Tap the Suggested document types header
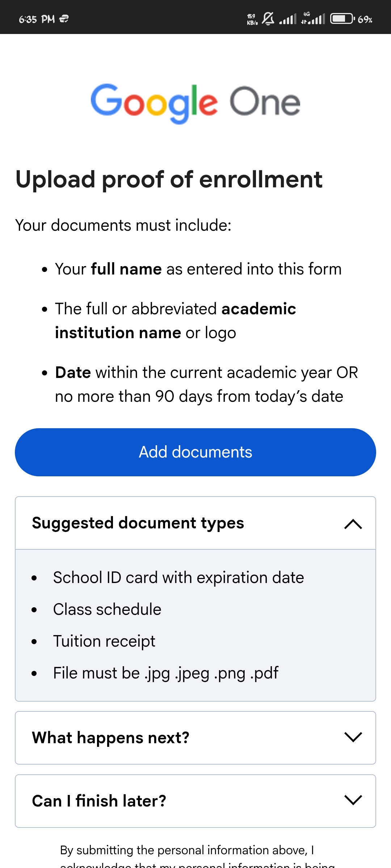391x868 pixels. point(138,523)
